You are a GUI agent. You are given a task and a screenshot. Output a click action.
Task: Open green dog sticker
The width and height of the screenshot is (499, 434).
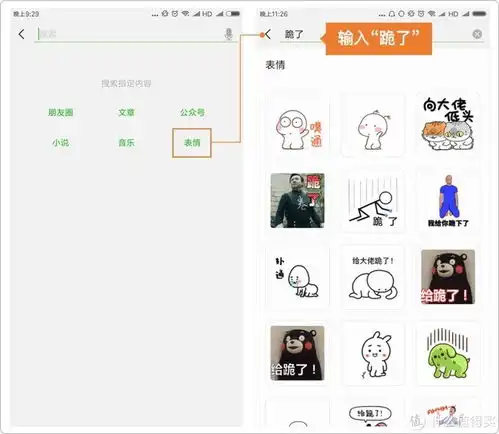tap(448, 353)
